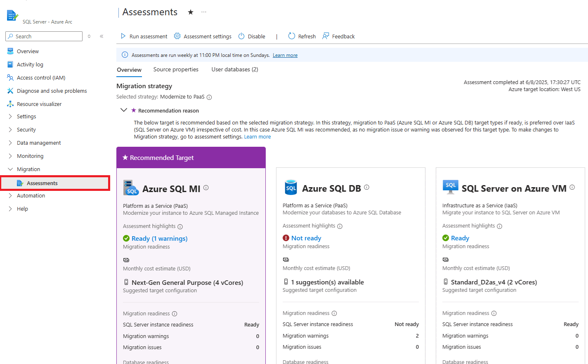
Task: Switch to the User databases tab
Action: point(234,69)
